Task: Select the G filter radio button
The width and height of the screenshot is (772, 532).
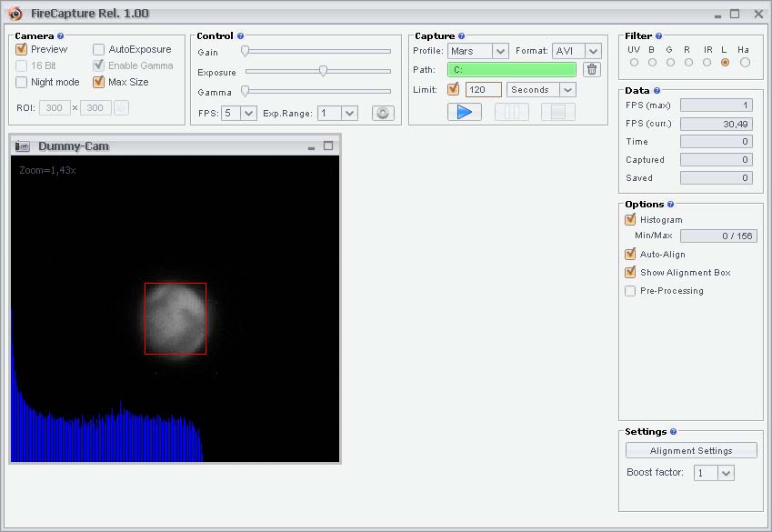Action: [x=670, y=63]
